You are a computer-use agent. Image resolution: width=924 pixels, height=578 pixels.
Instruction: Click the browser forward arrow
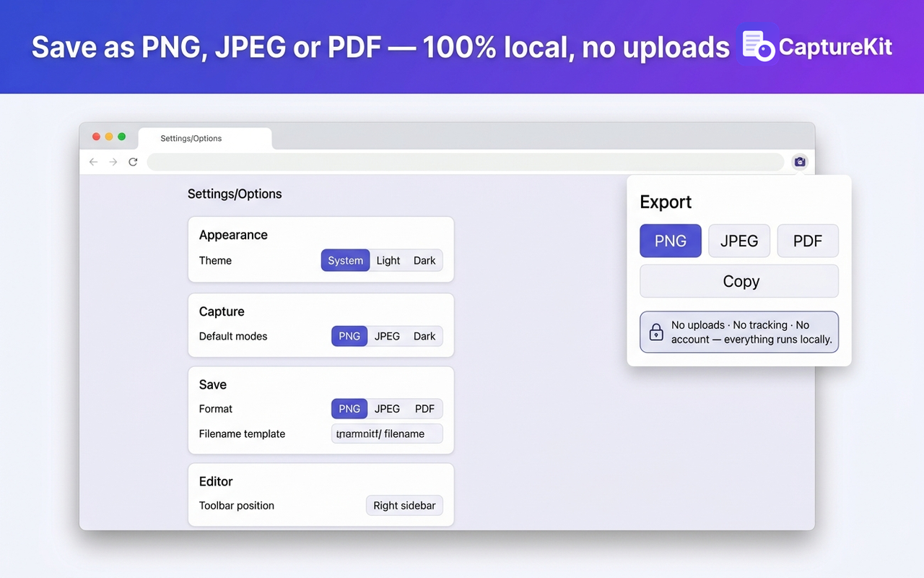(x=113, y=162)
